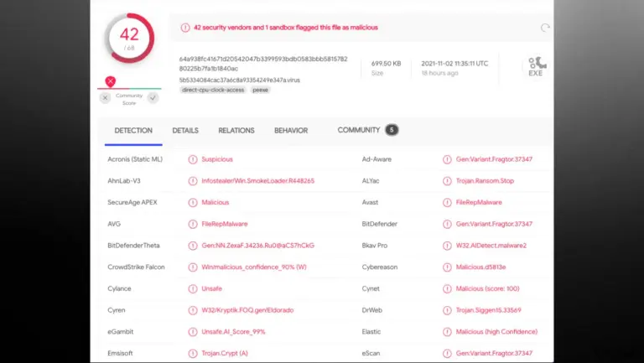The width and height of the screenshot is (644, 363).
Task: Switch to the BEHAVIOR tab
Action: coord(291,130)
